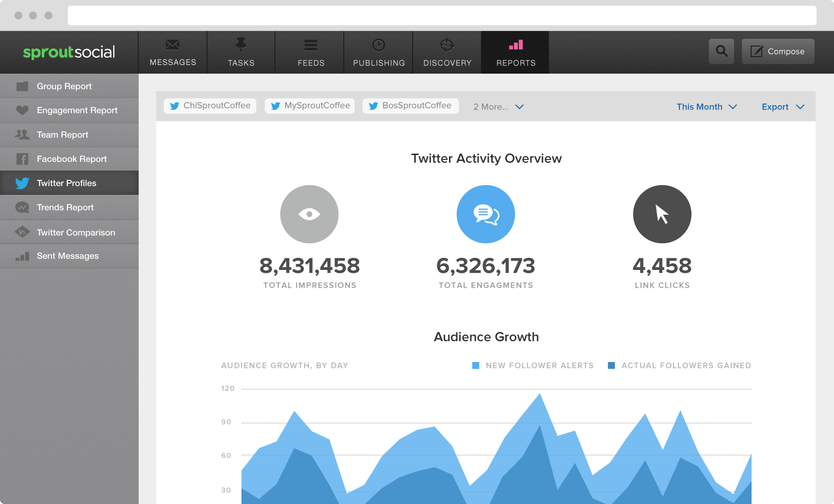Switch to the Messages tab
The height and width of the screenshot is (504, 834).
[173, 52]
